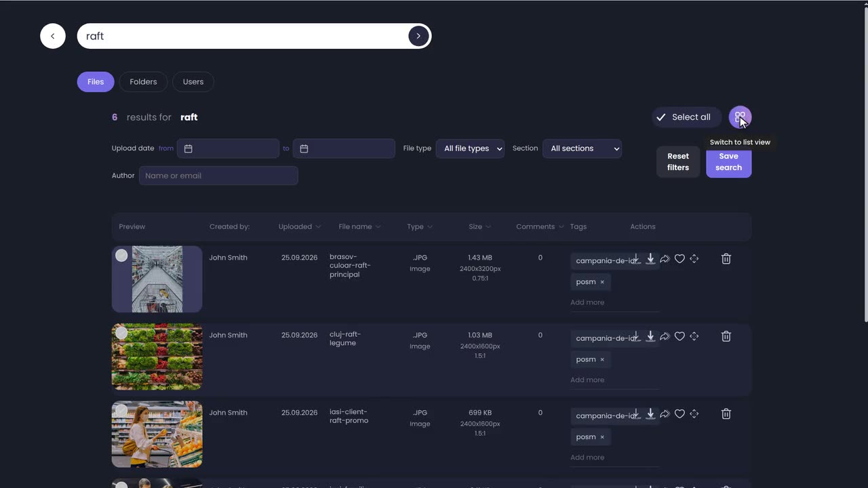Switch to list view using grid icon
868x488 pixels.
tap(740, 117)
